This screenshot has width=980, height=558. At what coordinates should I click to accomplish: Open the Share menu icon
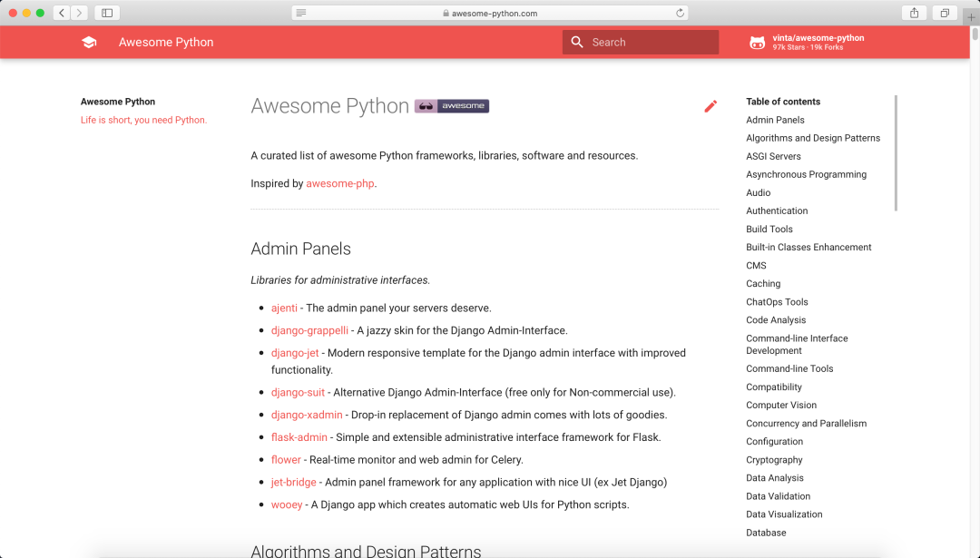pyautogui.click(x=915, y=13)
